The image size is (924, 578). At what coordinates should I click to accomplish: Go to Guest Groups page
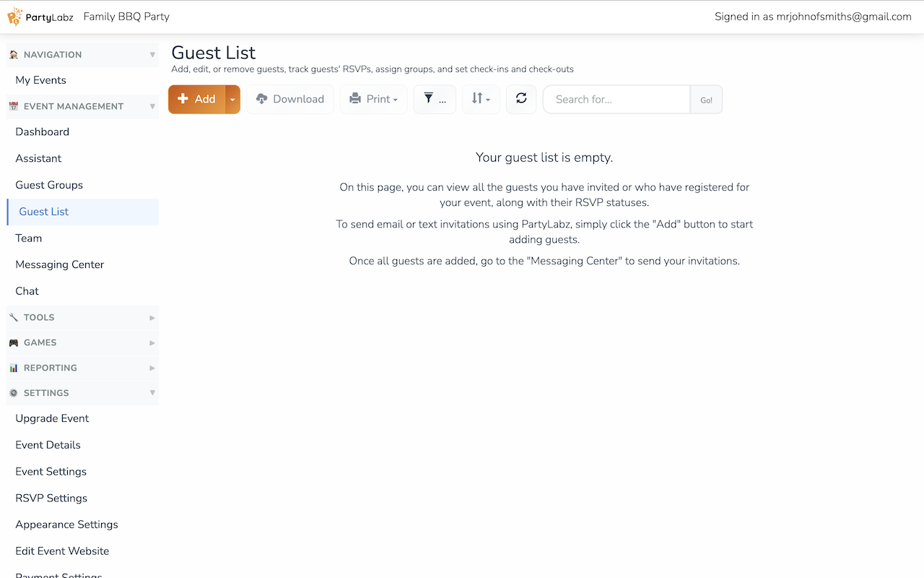[49, 185]
